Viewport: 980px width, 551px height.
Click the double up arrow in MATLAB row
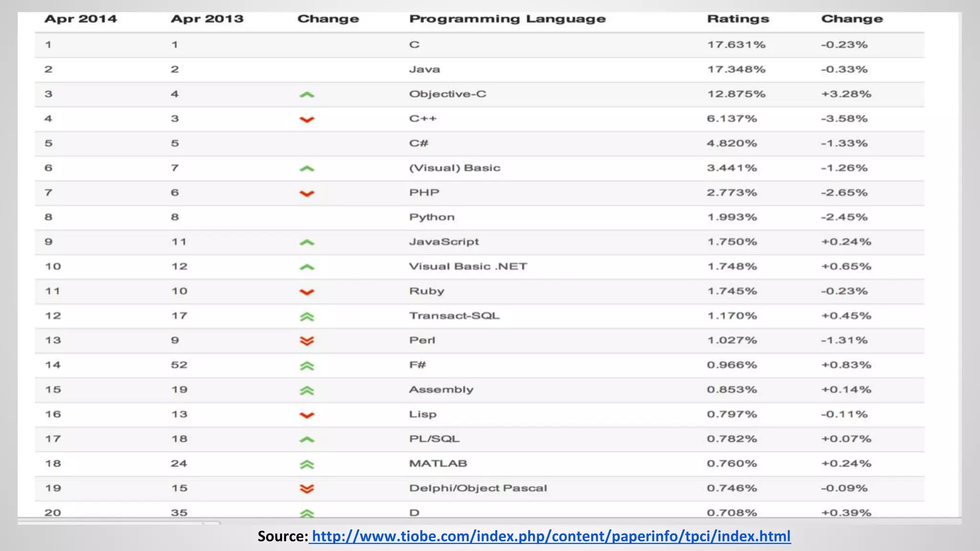click(x=307, y=464)
